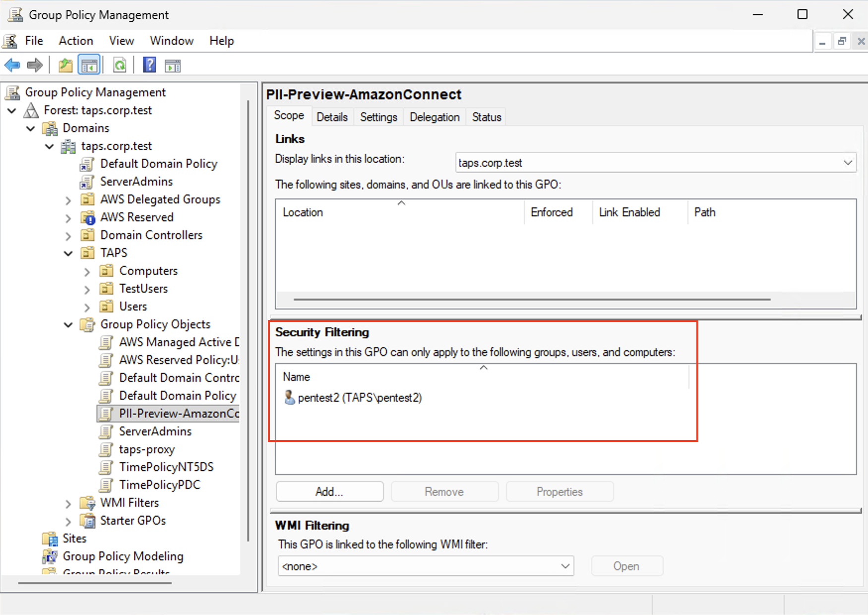This screenshot has height=615, width=868.
Task: Click the Back arrow toolbar icon
Action: 12,65
